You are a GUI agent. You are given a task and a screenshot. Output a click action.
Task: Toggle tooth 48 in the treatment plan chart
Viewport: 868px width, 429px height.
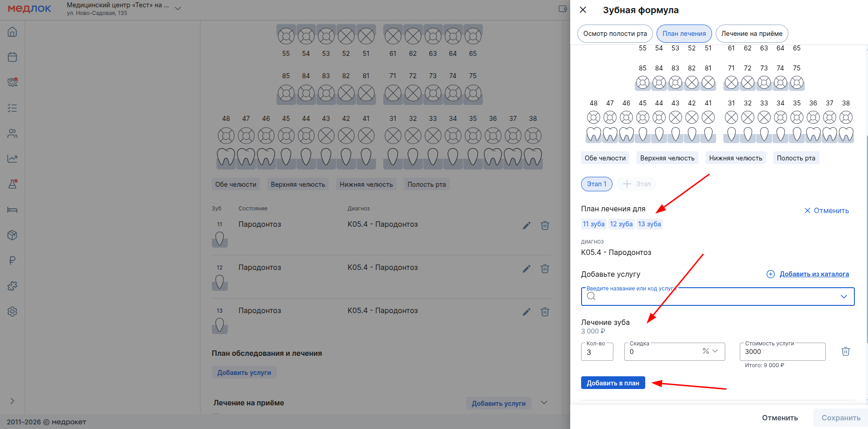click(x=593, y=118)
